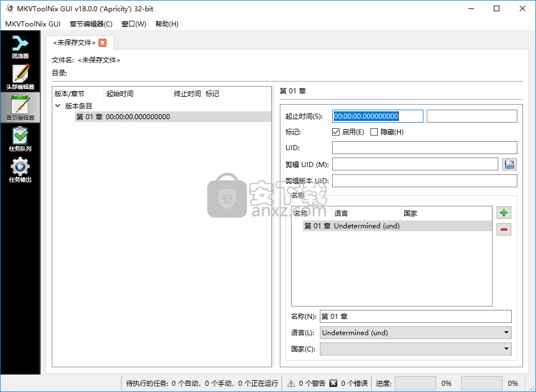Click the 起始时间 column header
Image resolution: width=536 pixels, height=392 pixels.
pos(137,93)
